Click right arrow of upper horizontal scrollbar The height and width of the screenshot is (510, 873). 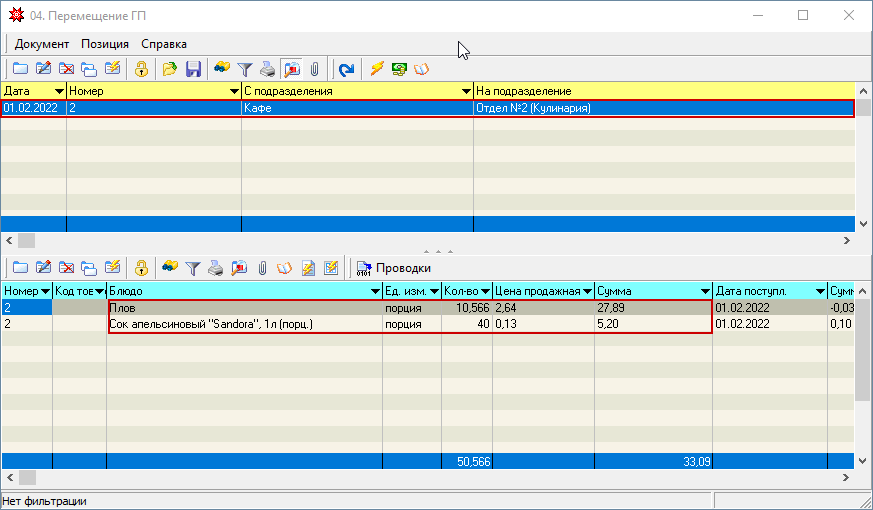click(846, 241)
